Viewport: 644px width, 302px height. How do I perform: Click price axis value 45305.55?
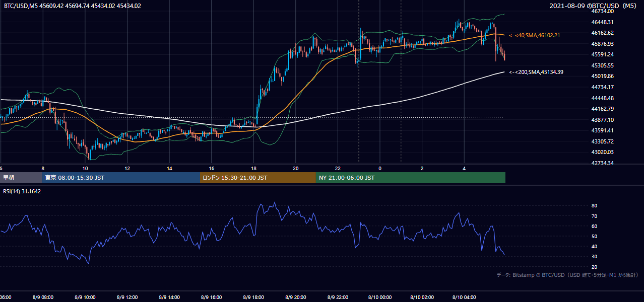coord(602,65)
